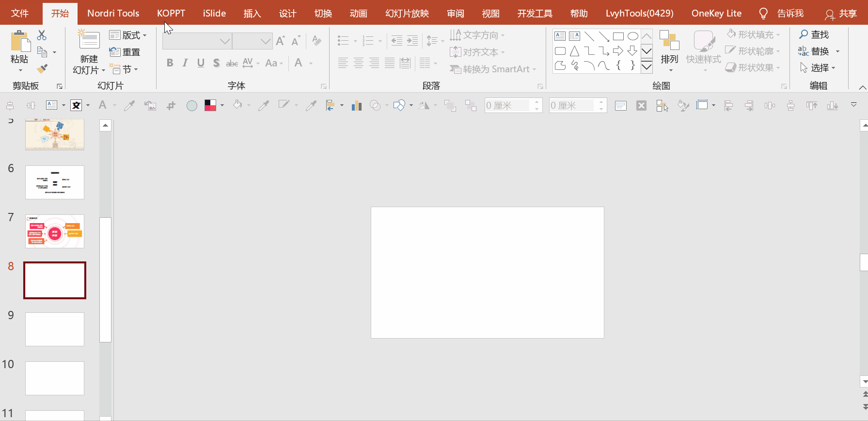Click the selection pane icon with cursor
Screen dimensions: 868x421
point(662,105)
